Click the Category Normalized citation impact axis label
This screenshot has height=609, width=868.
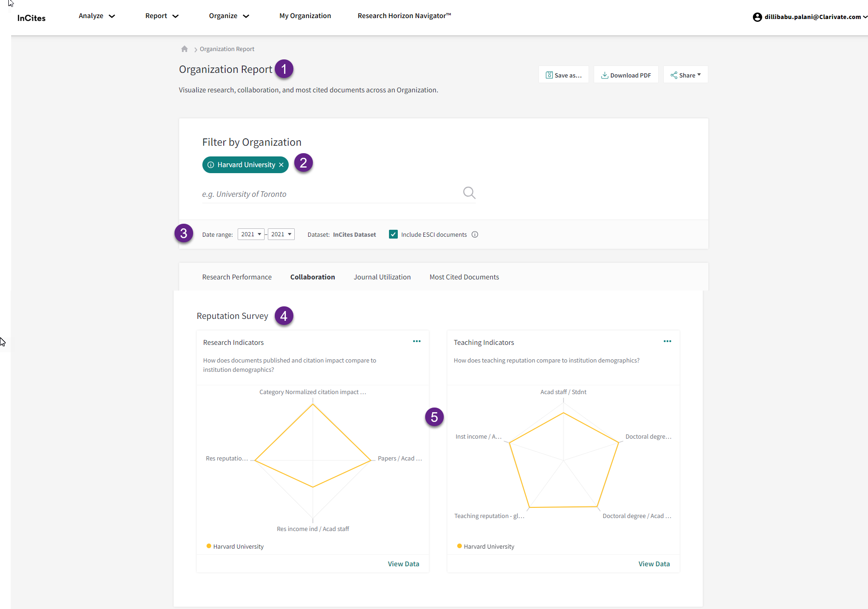[x=313, y=392]
